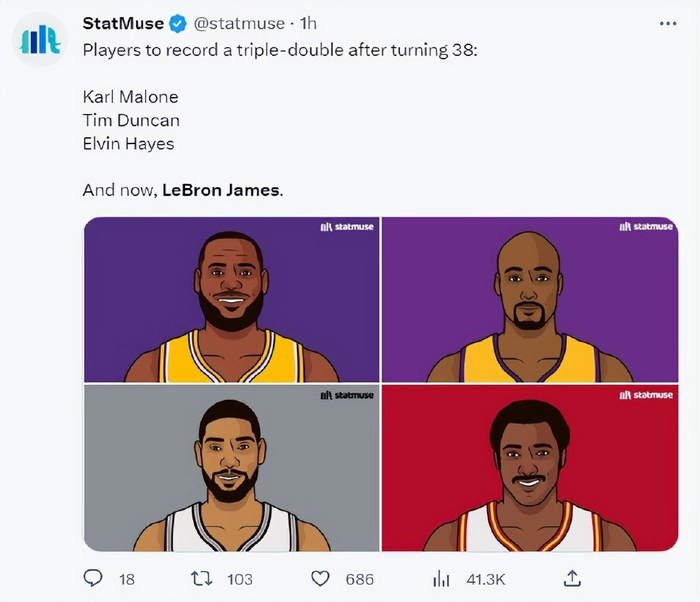Click the reply speech bubble icon

tap(93, 578)
